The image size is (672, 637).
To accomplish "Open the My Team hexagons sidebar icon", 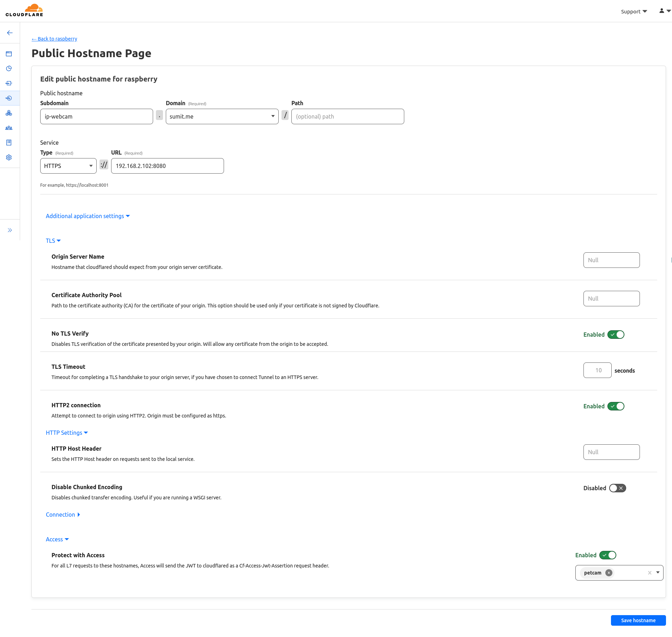I will [x=9, y=113].
